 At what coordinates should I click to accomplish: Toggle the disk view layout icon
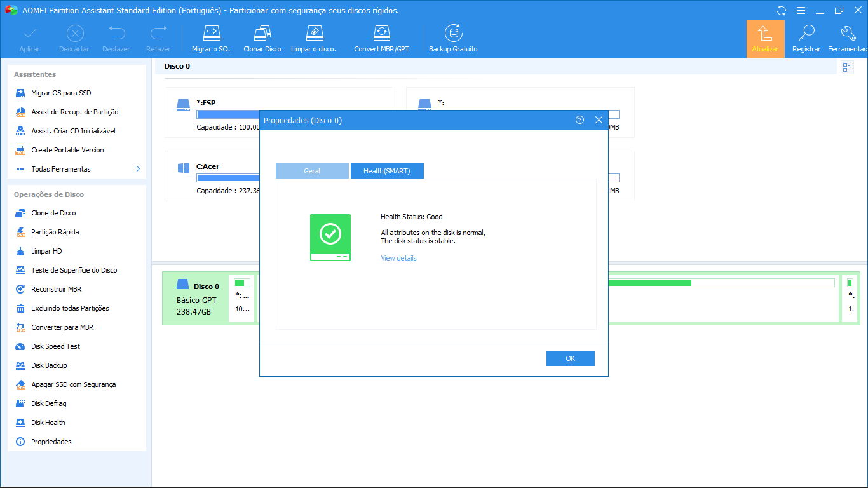click(x=847, y=67)
